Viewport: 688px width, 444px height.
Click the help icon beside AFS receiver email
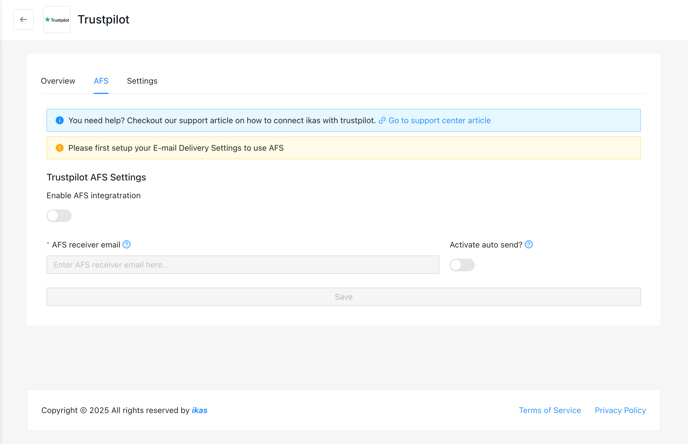(126, 244)
